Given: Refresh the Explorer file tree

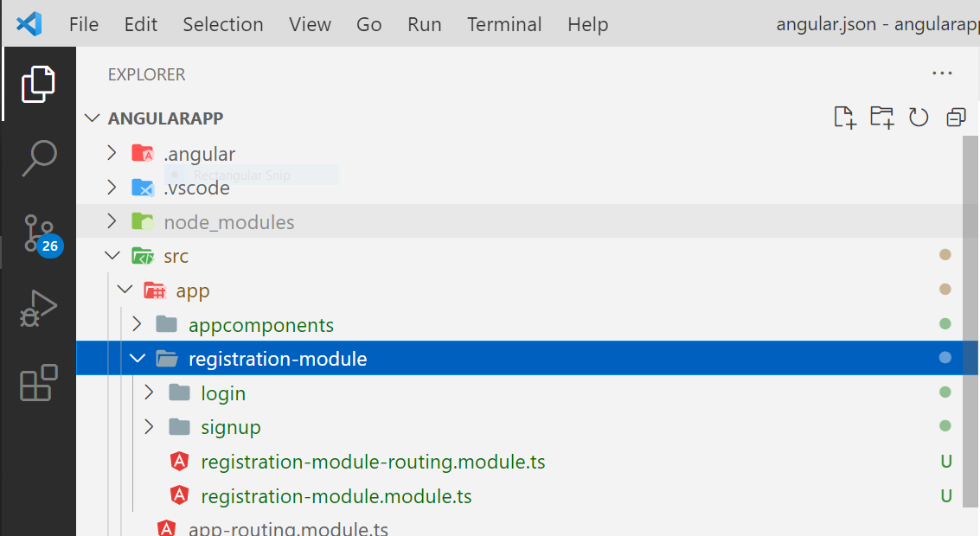Looking at the screenshot, I should pos(918,118).
